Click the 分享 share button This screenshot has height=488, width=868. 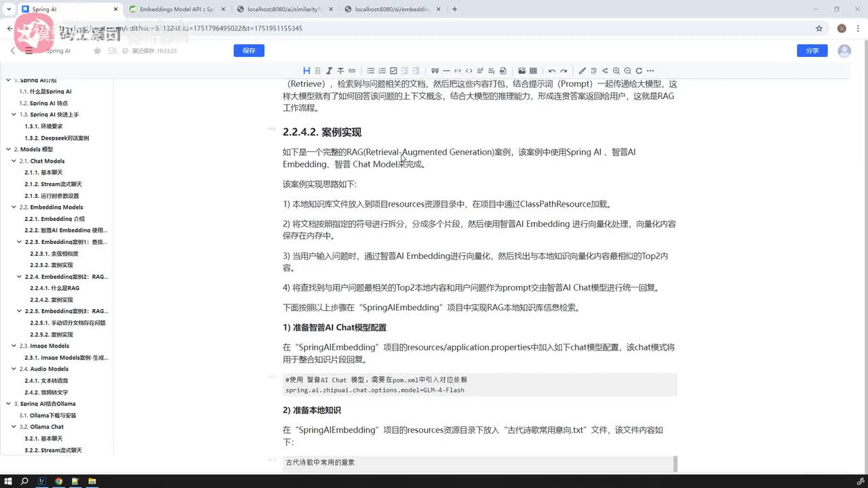812,51
